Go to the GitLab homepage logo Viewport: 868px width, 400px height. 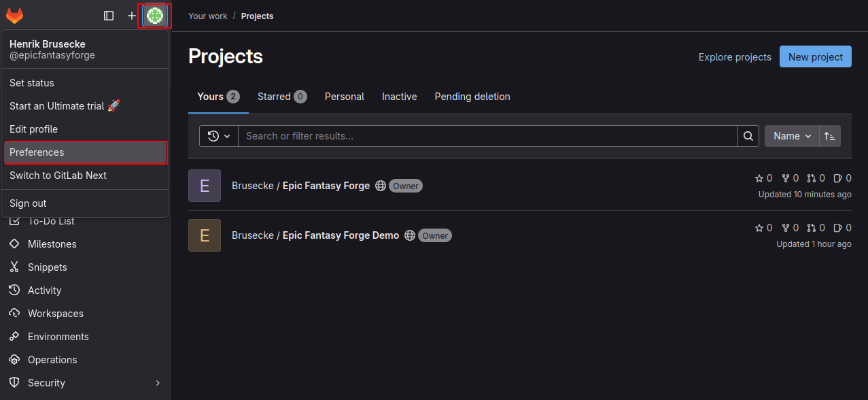[14, 16]
